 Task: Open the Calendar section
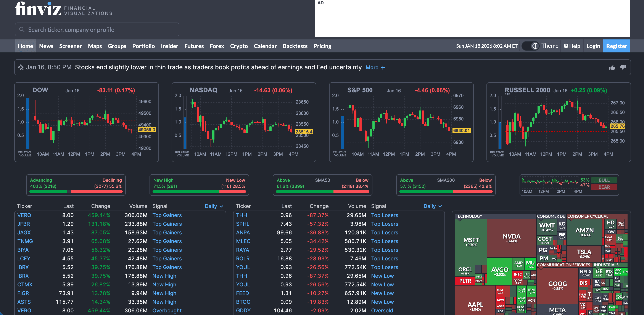265,46
